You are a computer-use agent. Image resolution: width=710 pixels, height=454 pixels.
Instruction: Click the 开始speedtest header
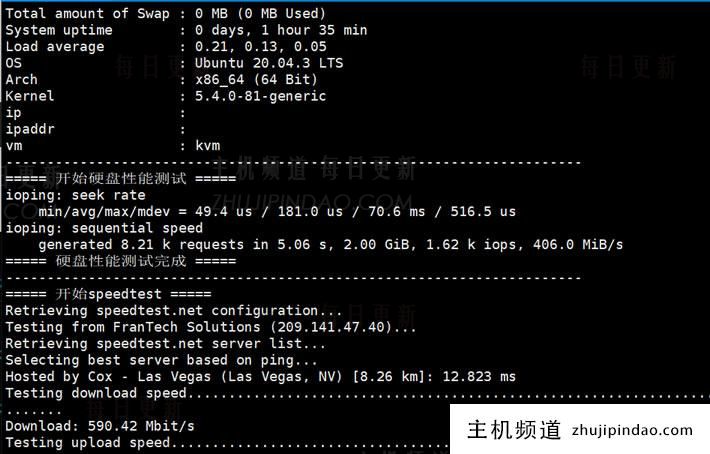[x=108, y=294]
